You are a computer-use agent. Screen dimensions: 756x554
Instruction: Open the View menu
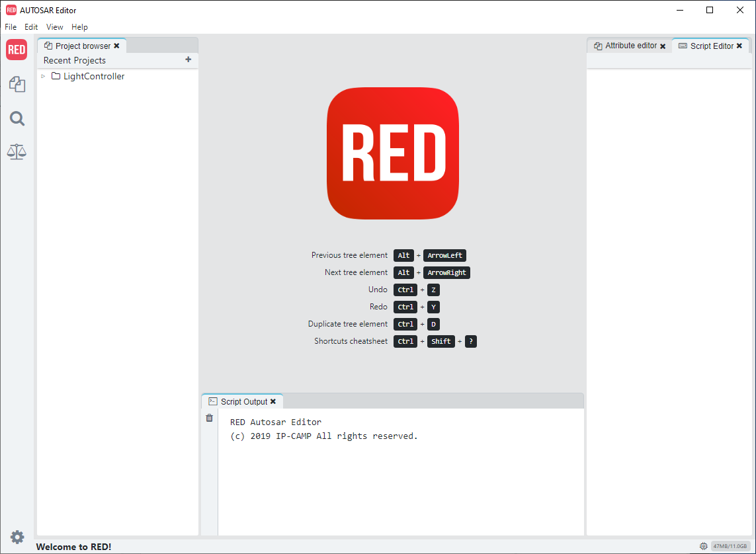[54, 27]
